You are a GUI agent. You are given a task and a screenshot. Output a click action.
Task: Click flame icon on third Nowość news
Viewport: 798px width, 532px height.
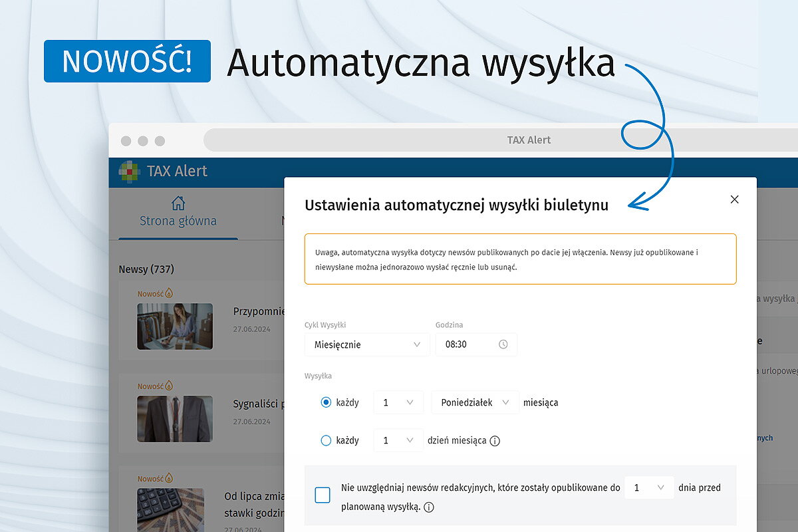tap(169, 478)
